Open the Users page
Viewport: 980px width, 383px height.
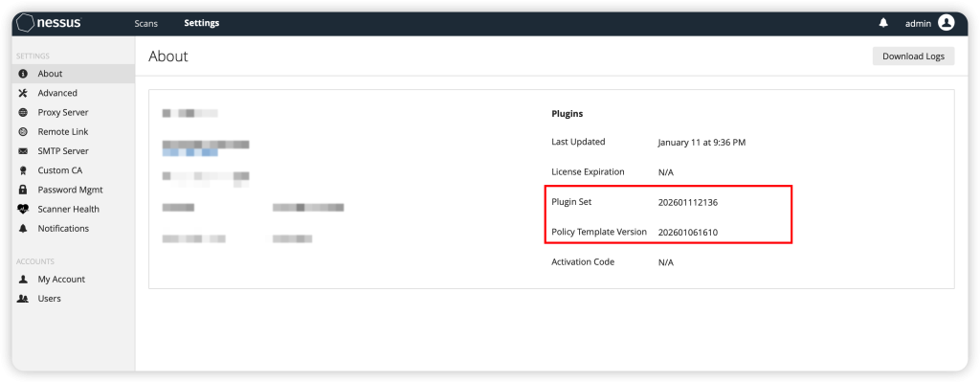73,299
